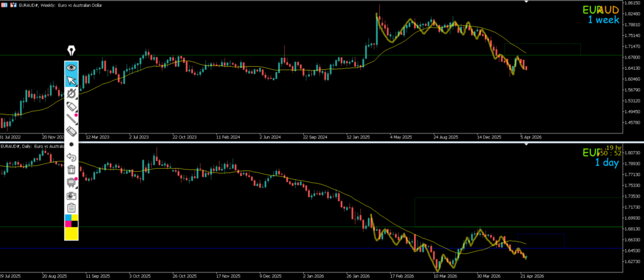Choose the crossed-out pen tool
Image resolution: width=644 pixels, height=280 pixels.
71,93
